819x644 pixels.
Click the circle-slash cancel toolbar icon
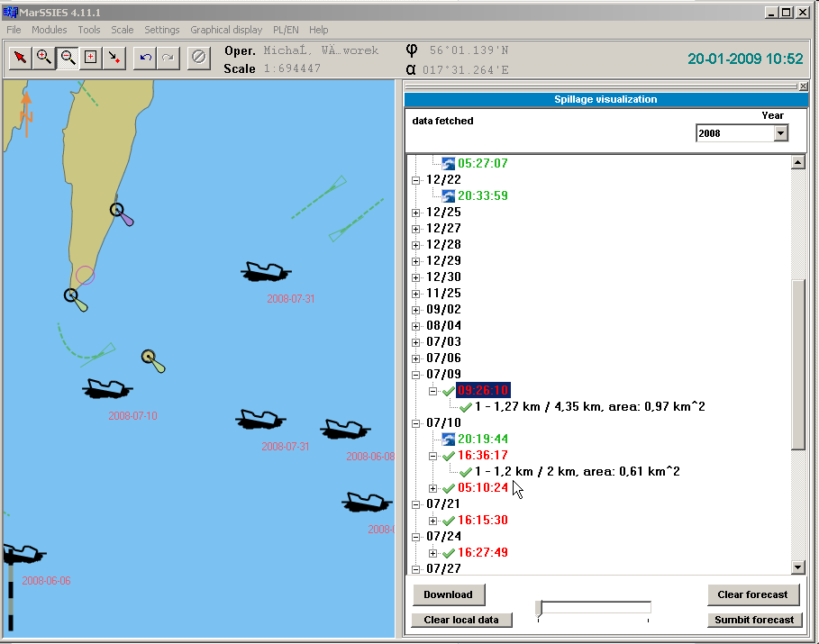point(198,57)
